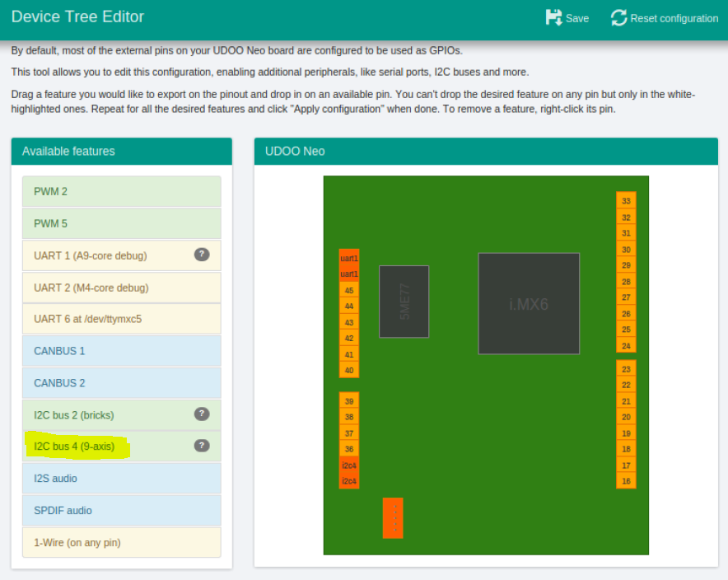Click pin 45 on the board
The image size is (728, 580).
[349, 290]
